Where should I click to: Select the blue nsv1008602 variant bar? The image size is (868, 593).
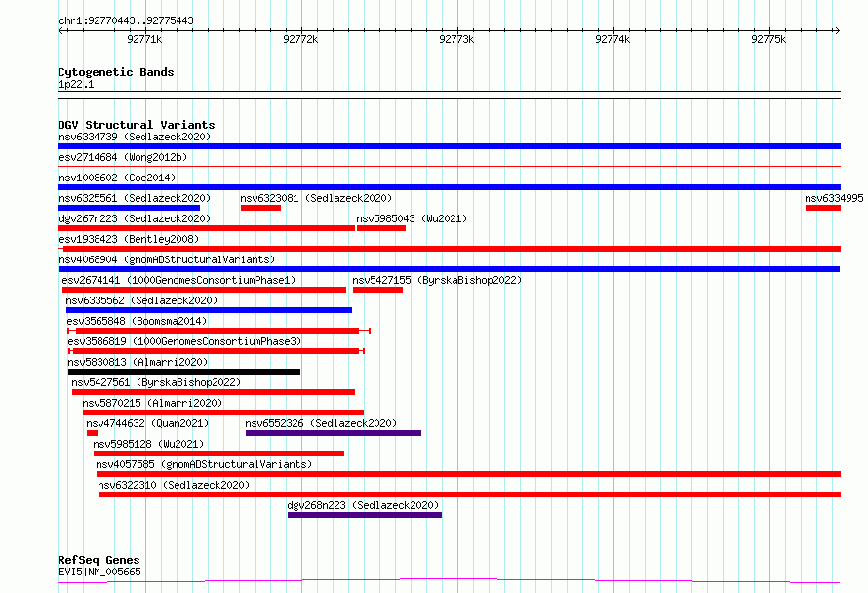click(449, 187)
